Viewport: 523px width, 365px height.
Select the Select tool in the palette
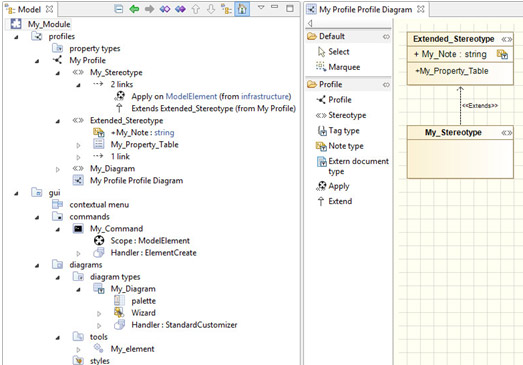click(x=333, y=52)
